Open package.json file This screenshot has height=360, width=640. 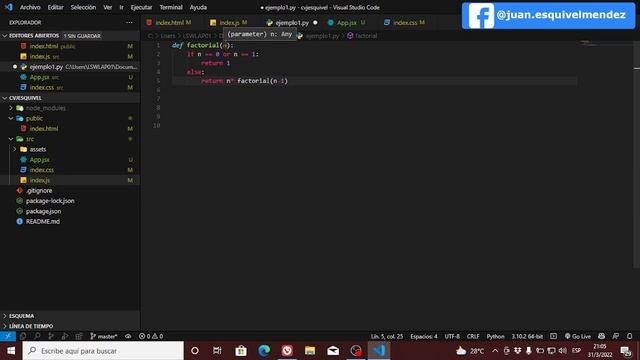point(70,211)
